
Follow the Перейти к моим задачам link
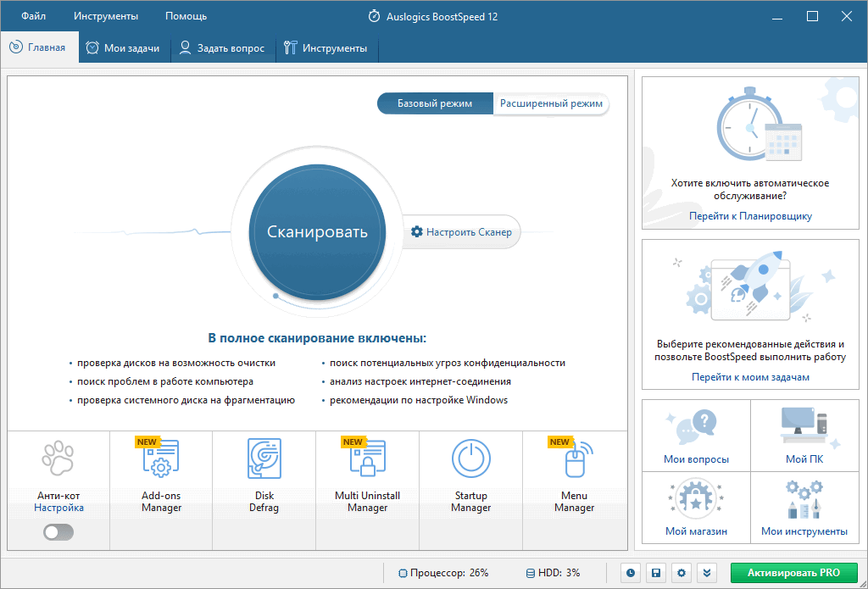(750, 377)
